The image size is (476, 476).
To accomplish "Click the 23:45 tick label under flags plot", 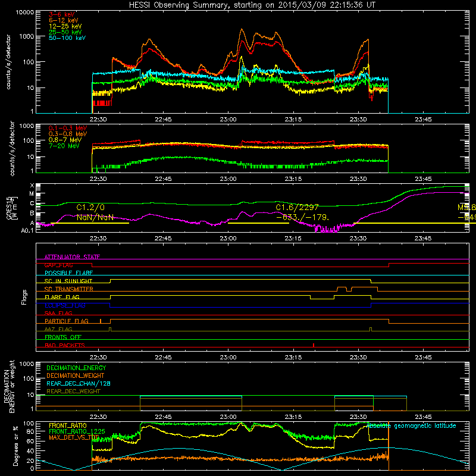I will coord(423,358).
